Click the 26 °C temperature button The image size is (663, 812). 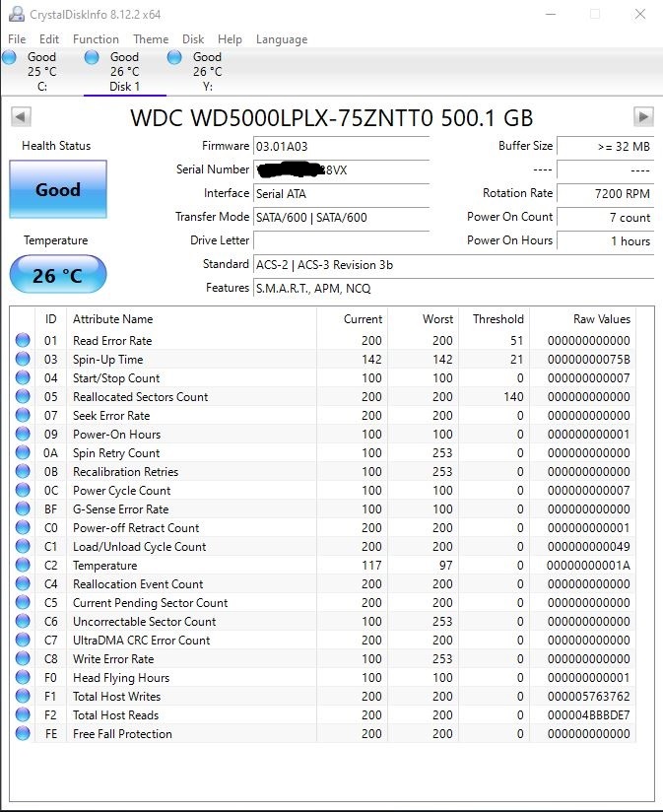(x=58, y=275)
